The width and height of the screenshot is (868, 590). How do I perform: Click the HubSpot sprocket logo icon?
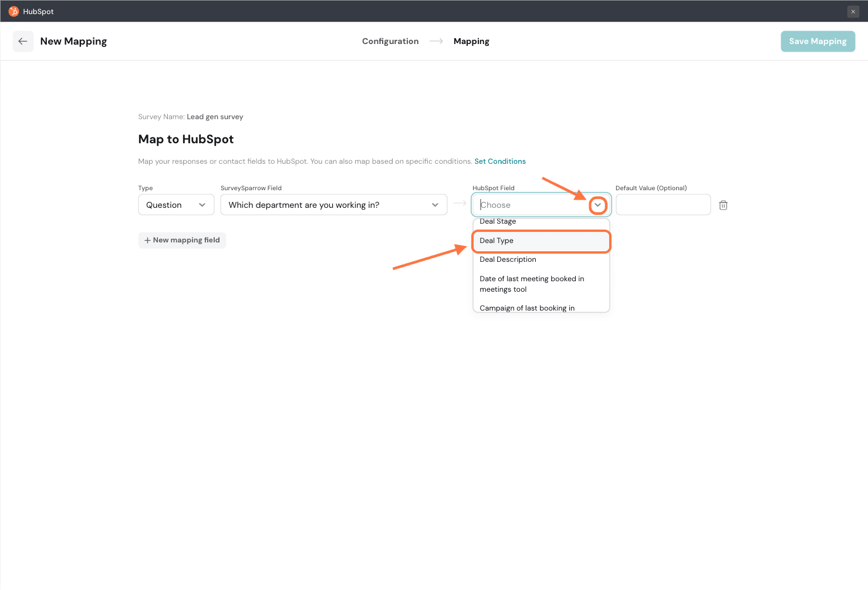(x=13, y=11)
